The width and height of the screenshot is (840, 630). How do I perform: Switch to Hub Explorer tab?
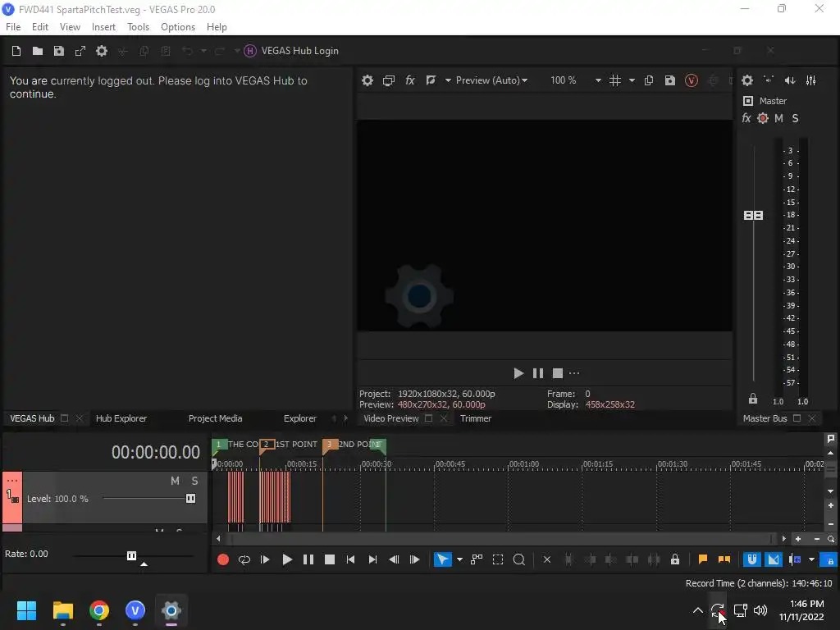click(121, 418)
